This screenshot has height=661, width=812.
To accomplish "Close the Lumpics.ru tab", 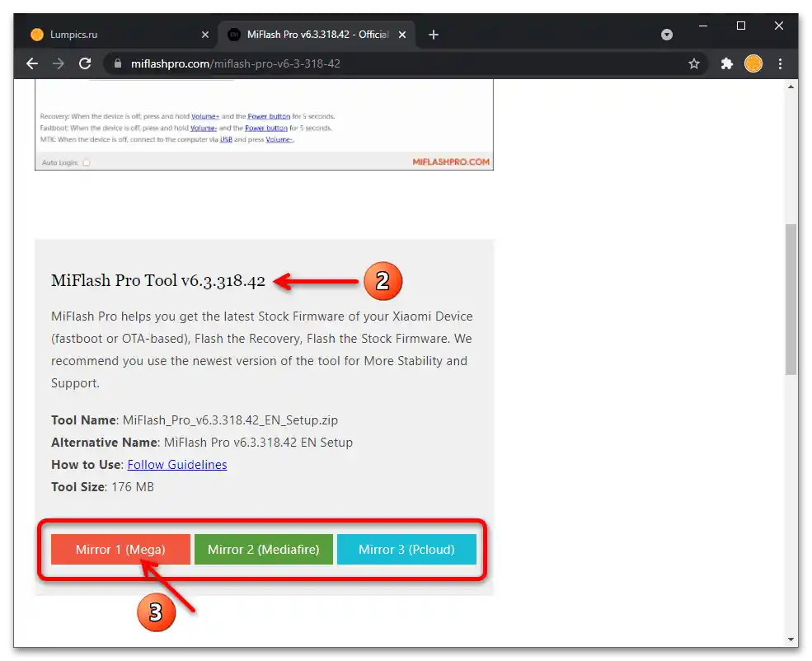I will 205,35.
